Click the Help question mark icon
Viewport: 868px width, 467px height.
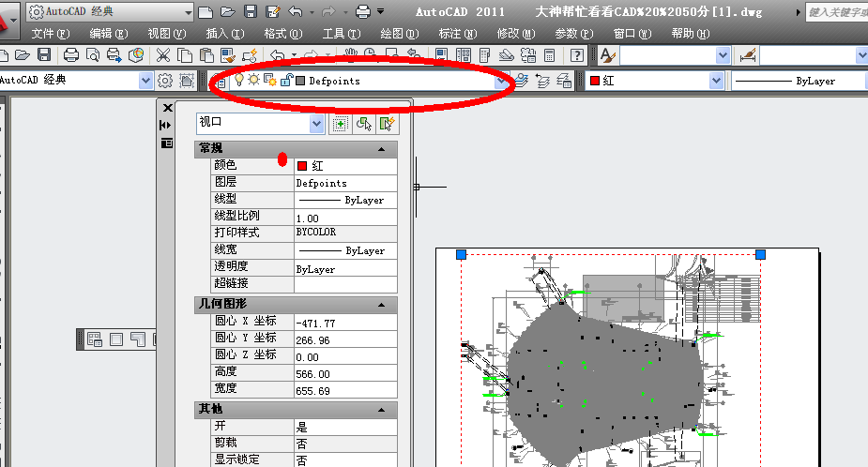(577, 54)
